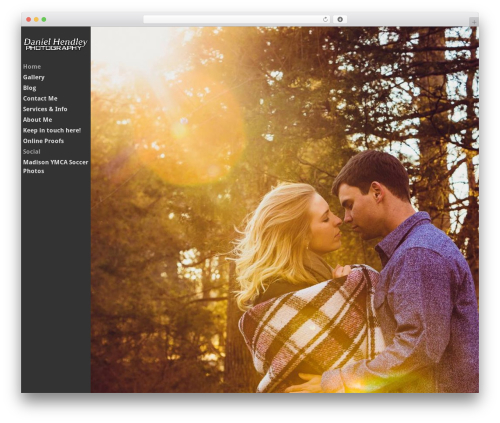Screen dimensions: 500x423
Task: Open a new tab with plus button
Action: click(x=474, y=22)
